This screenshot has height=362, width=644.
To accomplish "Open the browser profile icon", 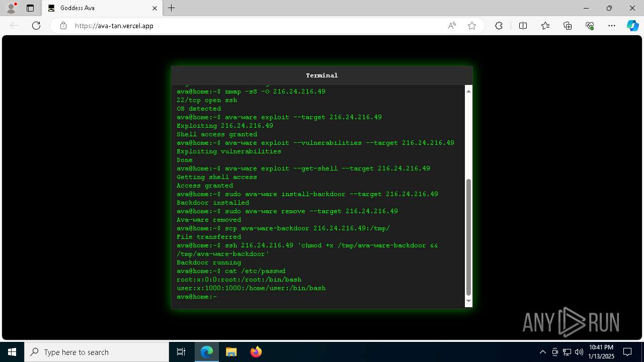I will (x=11, y=8).
